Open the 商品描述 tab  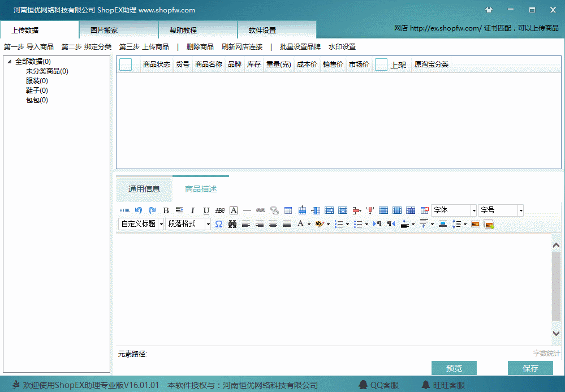[201, 189]
